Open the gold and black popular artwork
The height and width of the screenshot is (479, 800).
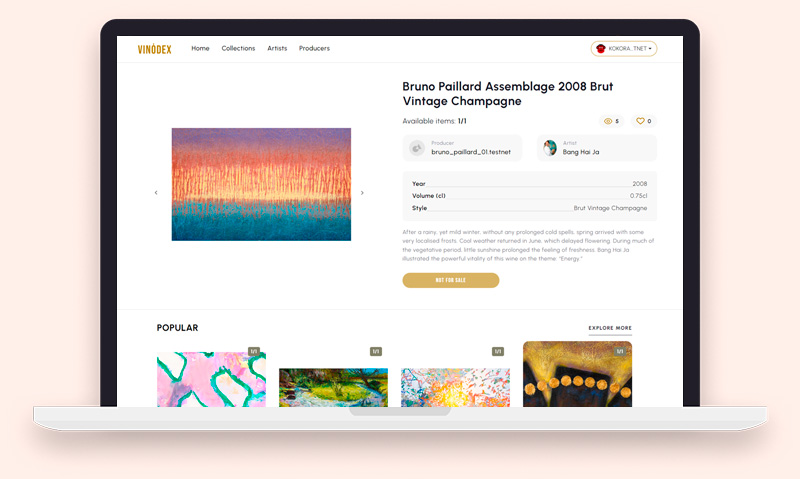pyautogui.click(x=578, y=374)
